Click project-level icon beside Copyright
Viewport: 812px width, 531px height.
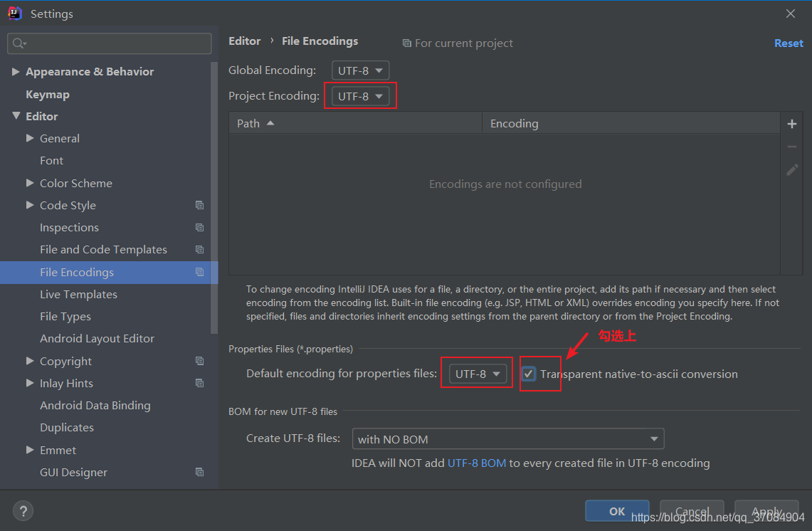click(199, 361)
